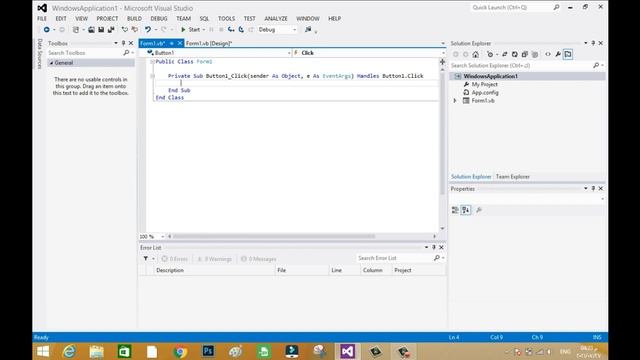Toggle the 0 Messages filter button
This screenshot has width=640, height=360.
click(x=258, y=259)
